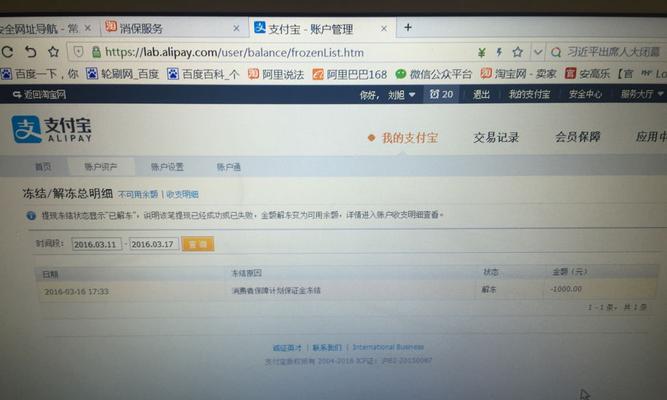Bookmark page using left star icon
Screen dimensions: 667x400
pos(53,52)
